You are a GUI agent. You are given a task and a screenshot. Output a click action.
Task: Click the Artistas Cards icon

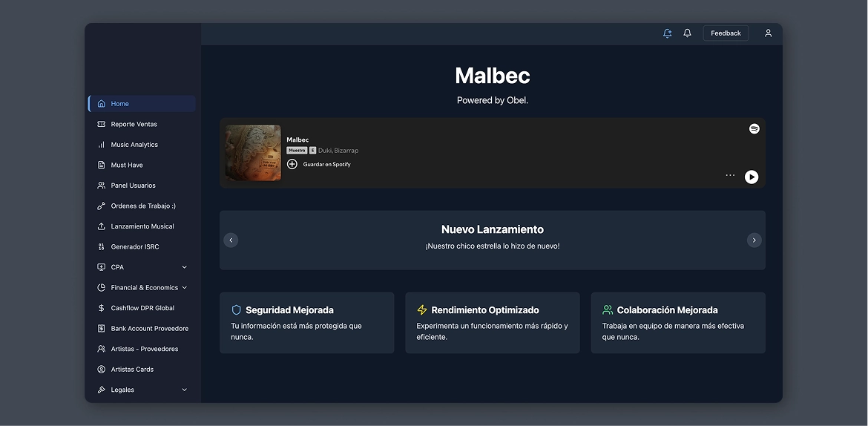pyautogui.click(x=102, y=370)
